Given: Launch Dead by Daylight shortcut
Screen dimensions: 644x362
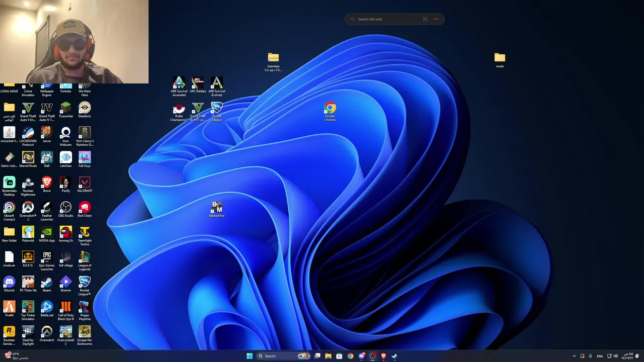Looking at the screenshot, I should (28, 336).
